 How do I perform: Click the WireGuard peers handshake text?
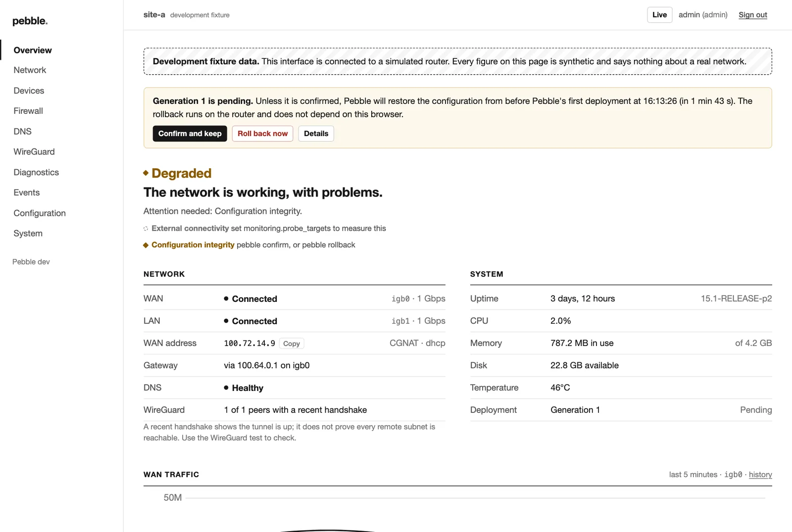[x=296, y=410]
